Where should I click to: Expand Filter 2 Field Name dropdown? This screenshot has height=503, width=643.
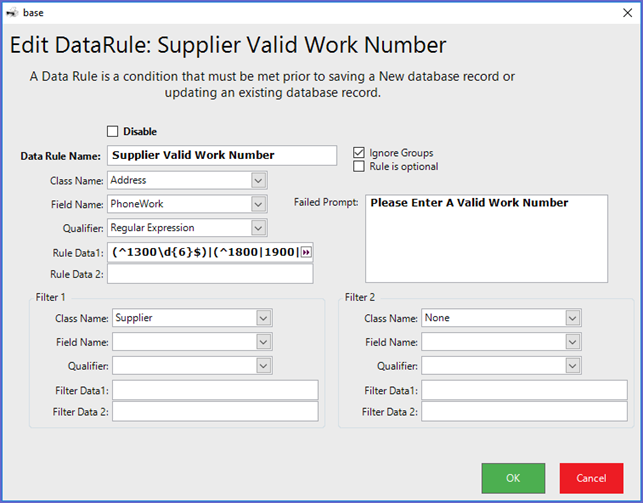tap(572, 342)
